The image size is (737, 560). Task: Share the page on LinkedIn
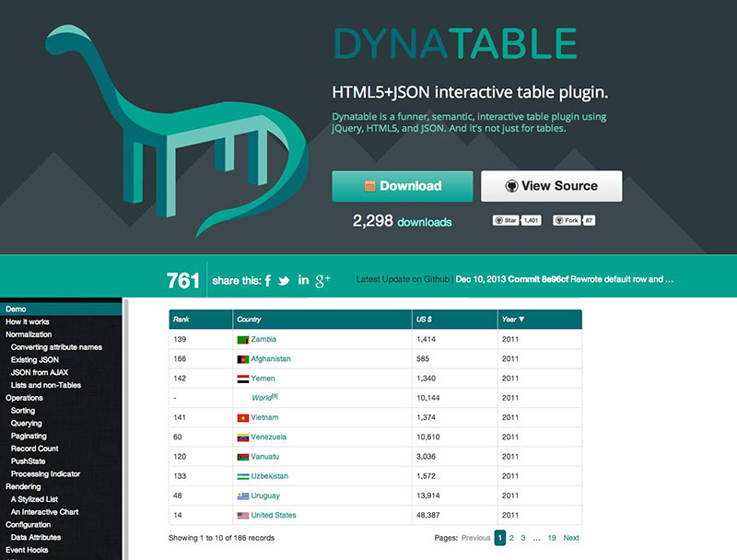pos(303,279)
